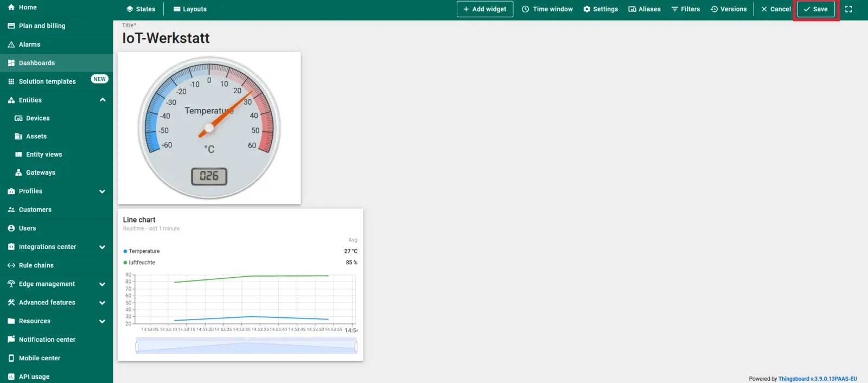Screen dimensions: 868x383
Task: Click the Home icon in sidebar
Action: click(x=11, y=8)
